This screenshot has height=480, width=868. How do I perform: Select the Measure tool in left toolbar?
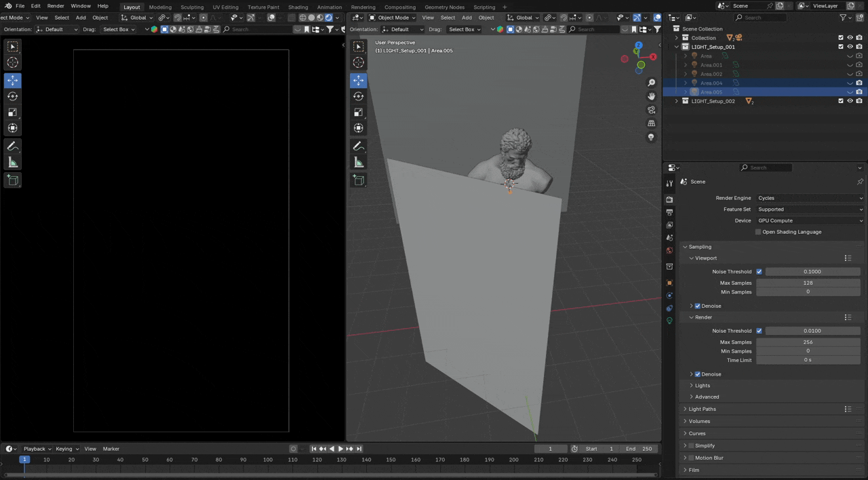pos(13,162)
